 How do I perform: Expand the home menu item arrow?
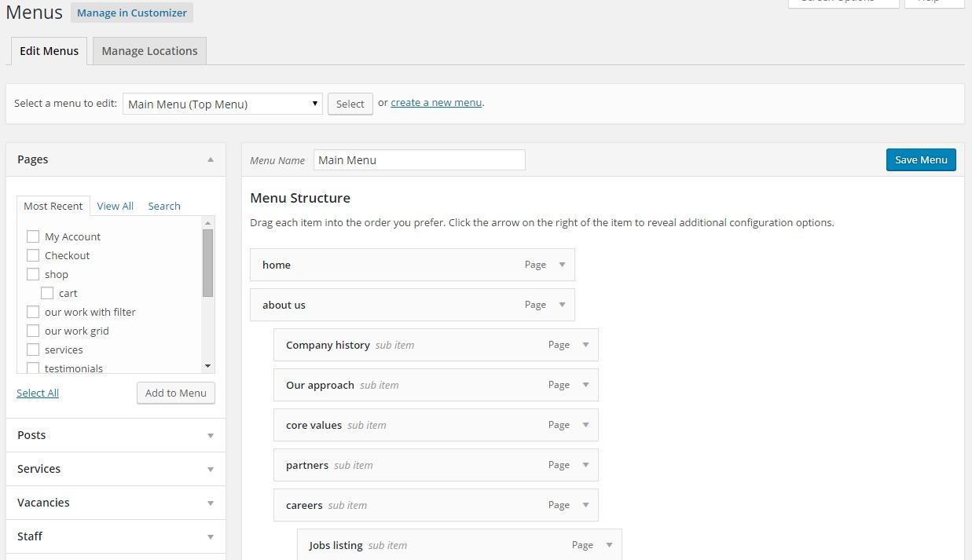(562, 265)
